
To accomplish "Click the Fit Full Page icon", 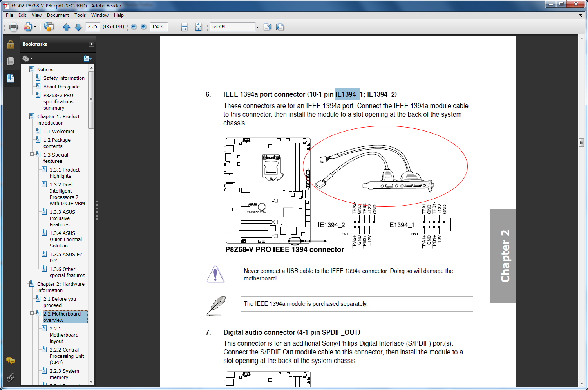I will (199, 27).
